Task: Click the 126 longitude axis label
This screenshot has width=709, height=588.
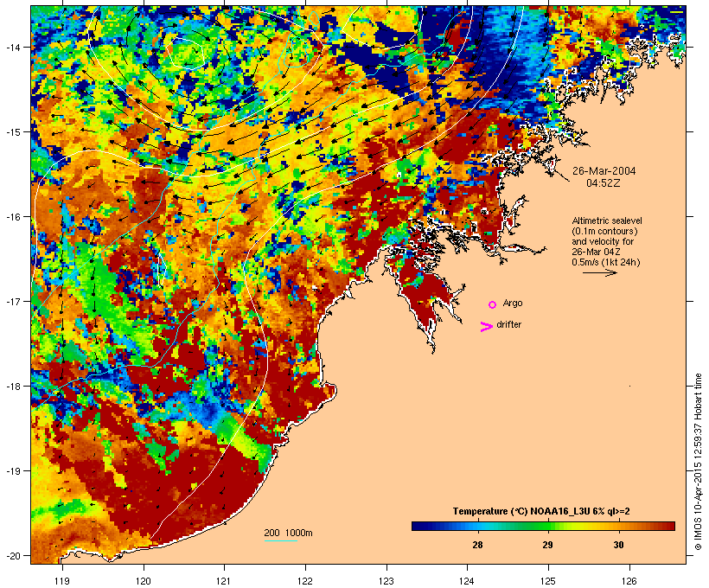Action: 629,581
